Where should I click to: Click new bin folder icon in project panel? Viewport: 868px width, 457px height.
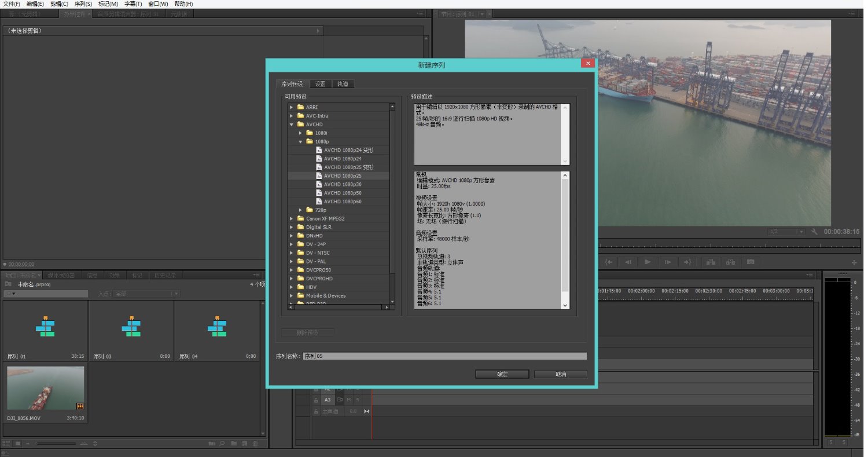point(234,444)
